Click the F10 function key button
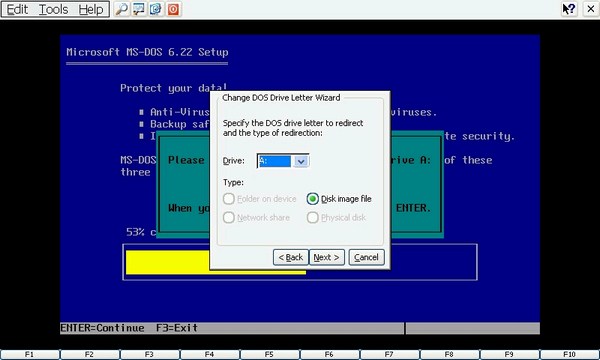Viewport: 600px width, 360px height. (x=570, y=355)
